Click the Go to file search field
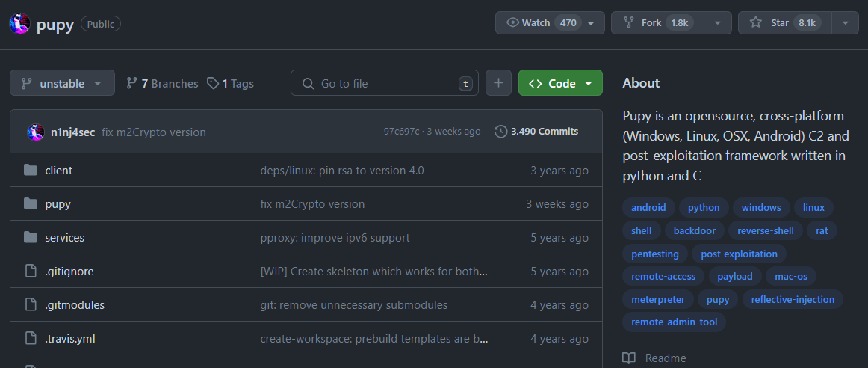The image size is (868, 368). point(385,83)
